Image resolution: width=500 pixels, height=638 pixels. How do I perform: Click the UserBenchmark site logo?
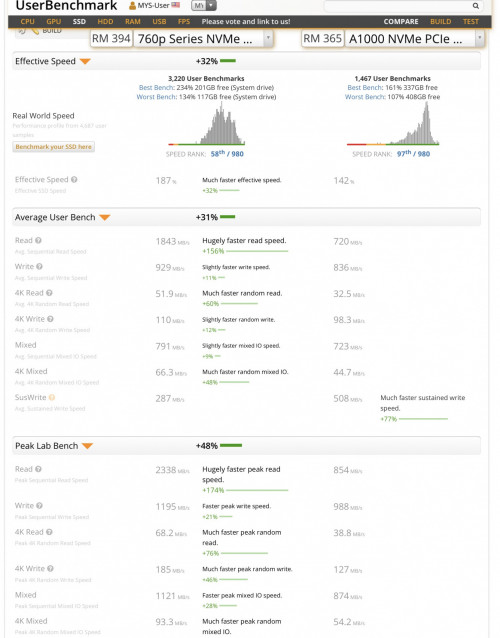tap(66, 6)
